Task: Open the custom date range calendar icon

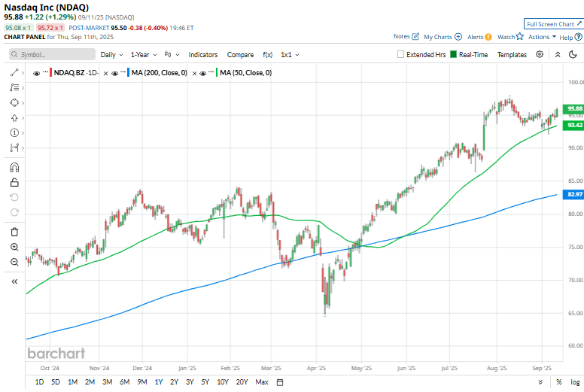Action: [x=280, y=382]
